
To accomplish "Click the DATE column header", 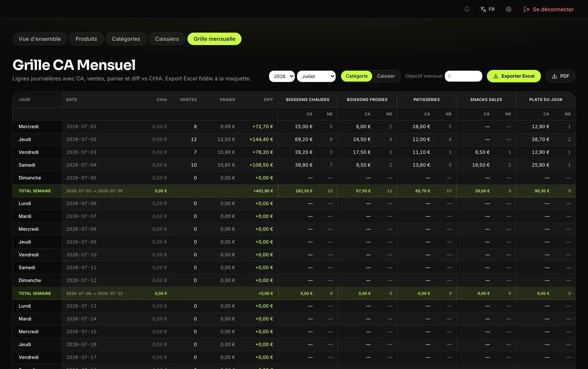I will (x=72, y=100).
